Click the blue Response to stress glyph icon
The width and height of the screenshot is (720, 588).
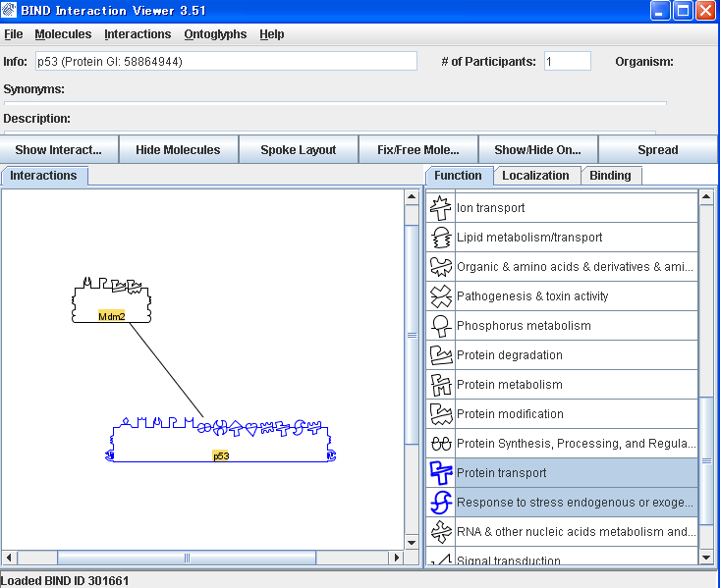click(x=440, y=503)
